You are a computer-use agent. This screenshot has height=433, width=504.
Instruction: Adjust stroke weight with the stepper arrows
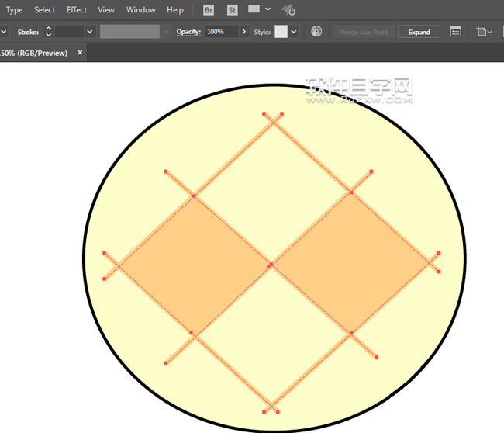tap(48, 32)
